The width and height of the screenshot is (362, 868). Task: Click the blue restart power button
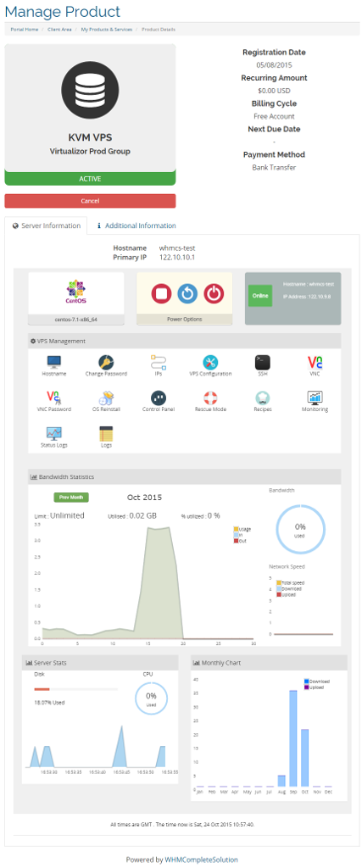click(x=187, y=294)
